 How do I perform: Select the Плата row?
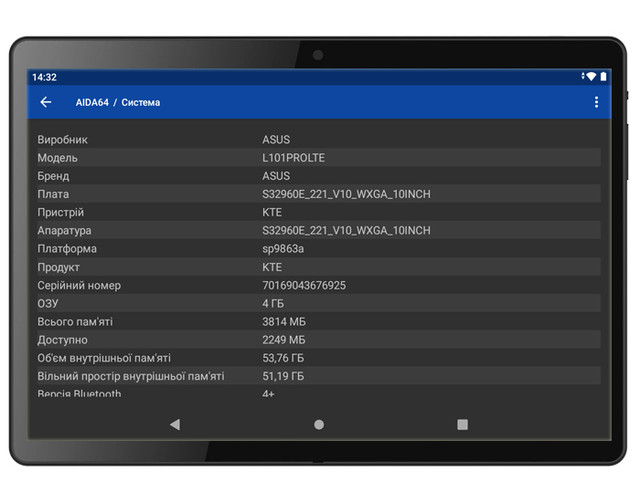318,194
